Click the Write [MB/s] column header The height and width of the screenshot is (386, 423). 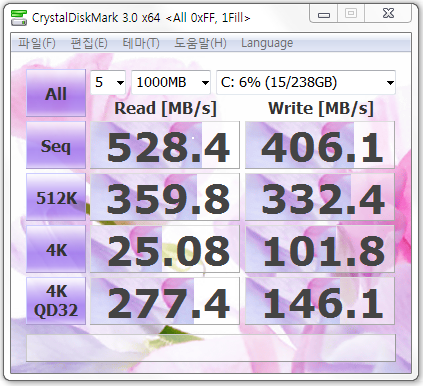click(321, 108)
